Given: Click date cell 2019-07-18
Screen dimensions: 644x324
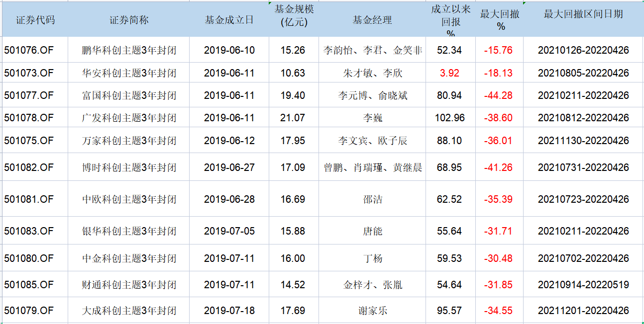Looking at the screenshot, I should click(x=229, y=311).
